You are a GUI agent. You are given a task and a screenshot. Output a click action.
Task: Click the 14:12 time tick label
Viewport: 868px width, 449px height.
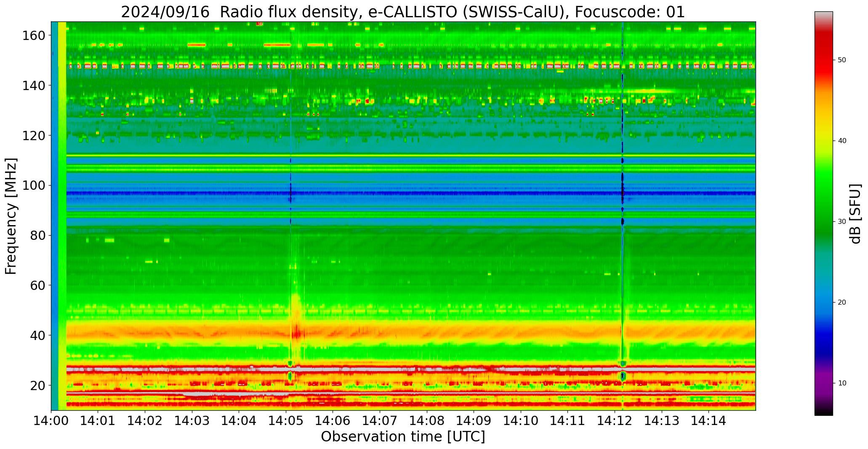tap(615, 420)
